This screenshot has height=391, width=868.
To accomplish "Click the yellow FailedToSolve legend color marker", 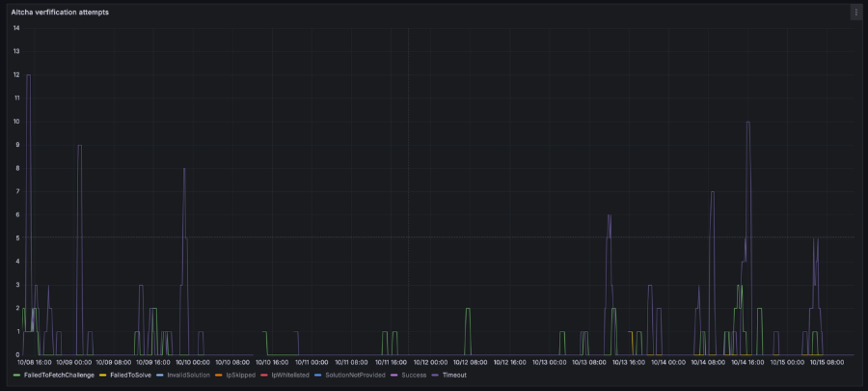I will tap(103, 375).
